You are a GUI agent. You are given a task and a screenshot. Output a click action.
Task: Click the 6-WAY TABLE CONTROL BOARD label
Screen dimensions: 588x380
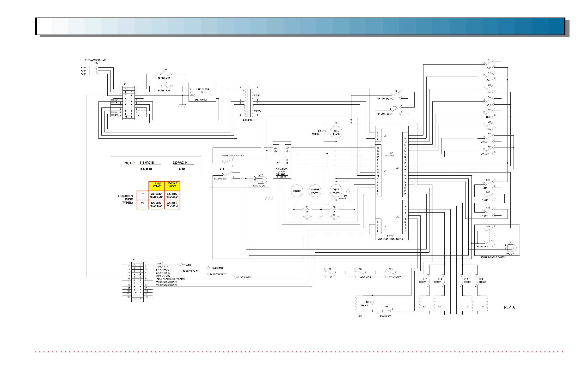[390, 237]
